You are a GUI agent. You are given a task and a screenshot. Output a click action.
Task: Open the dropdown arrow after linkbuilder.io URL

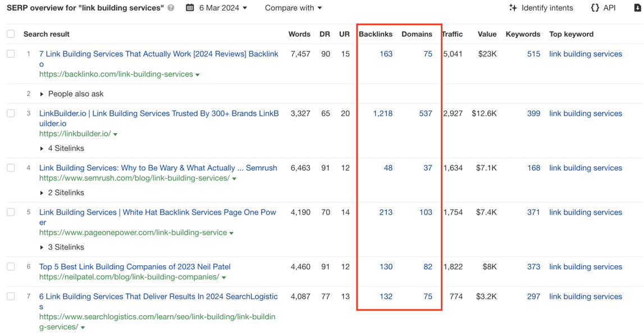tap(116, 134)
